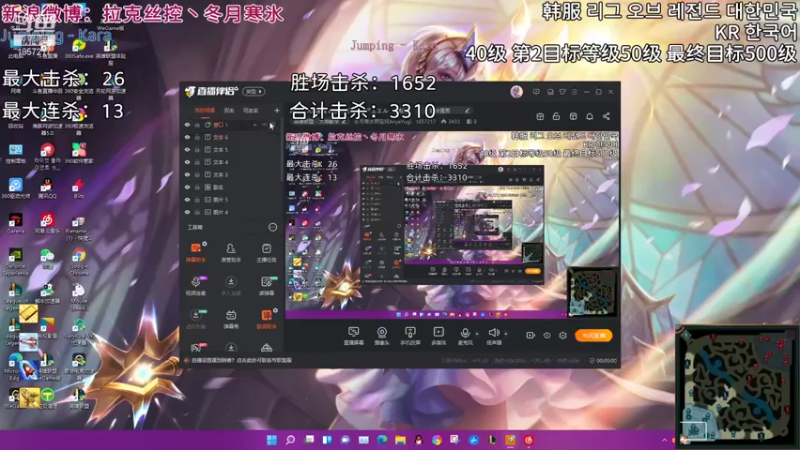The width and height of the screenshot is (800, 450).
Task: Add 手机投屏 phone mirroring source
Action: (x=410, y=336)
